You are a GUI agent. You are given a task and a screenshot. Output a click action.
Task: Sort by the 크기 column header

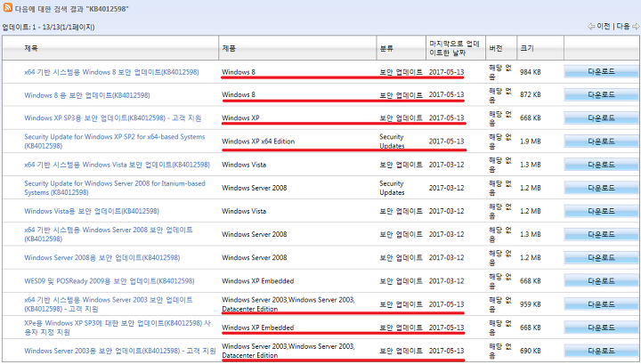pyautogui.click(x=527, y=48)
